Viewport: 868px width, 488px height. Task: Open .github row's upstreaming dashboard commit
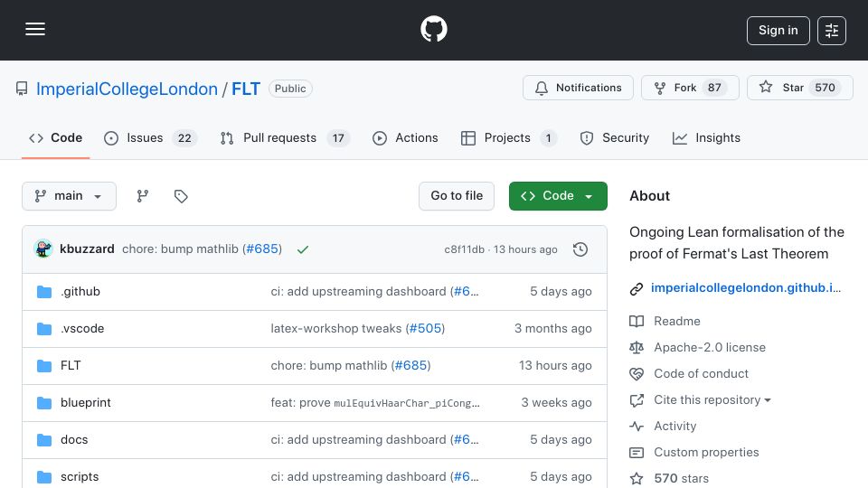(x=358, y=292)
